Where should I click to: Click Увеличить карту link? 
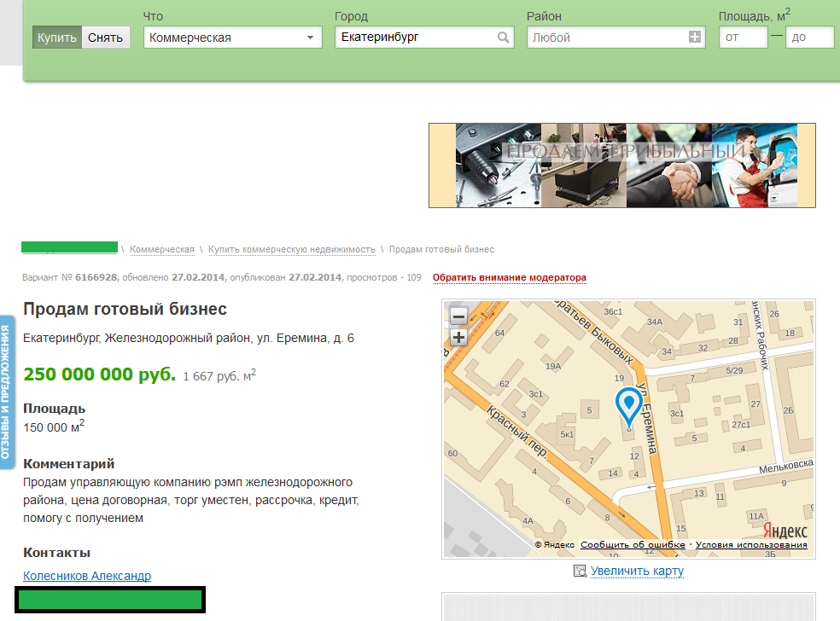[x=637, y=572]
